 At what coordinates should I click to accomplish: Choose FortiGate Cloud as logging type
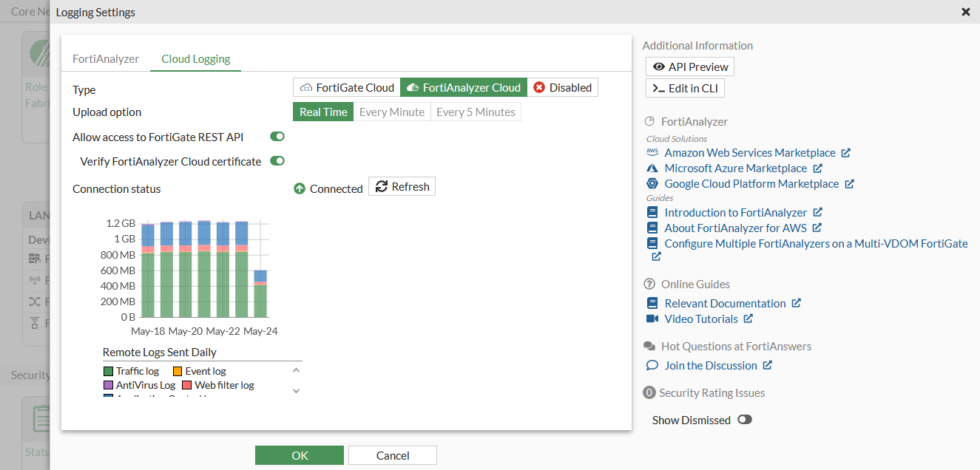(347, 88)
